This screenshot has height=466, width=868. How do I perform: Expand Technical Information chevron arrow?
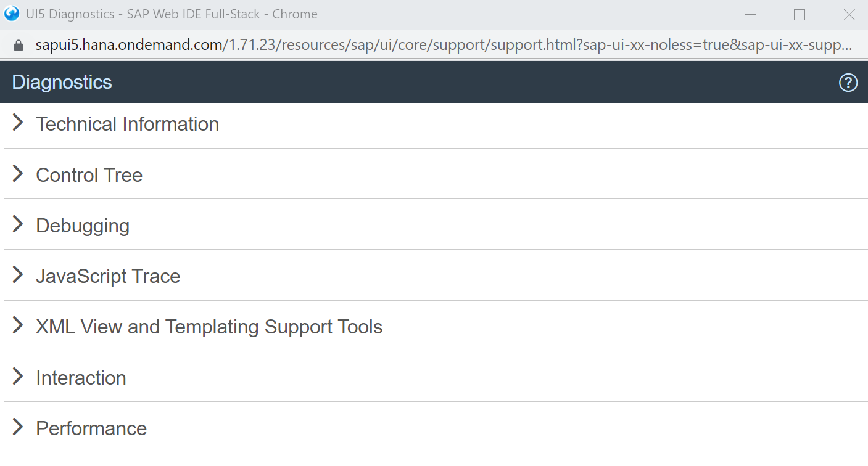coord(18,123)
